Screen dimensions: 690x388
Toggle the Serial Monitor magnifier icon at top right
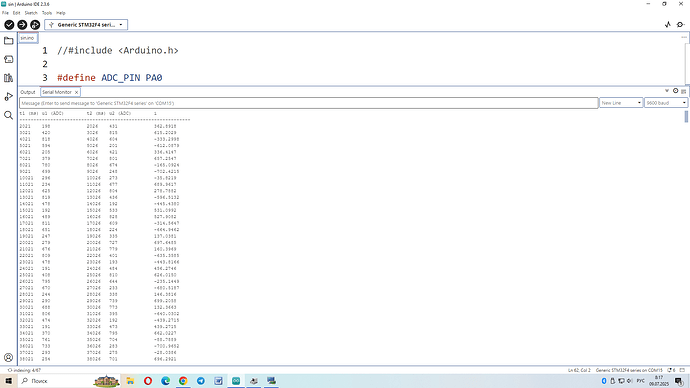[x=681, y=25]
